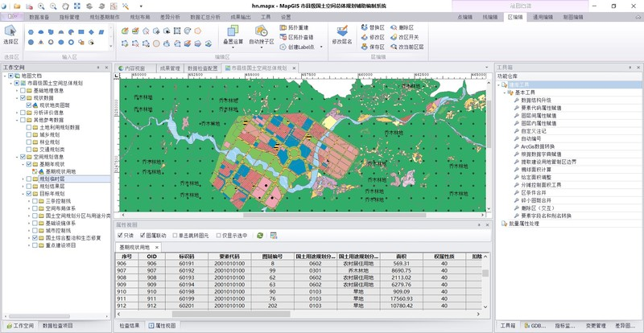
Task: Click the green refresh icon in attribute view
Action: click(259, 236)
